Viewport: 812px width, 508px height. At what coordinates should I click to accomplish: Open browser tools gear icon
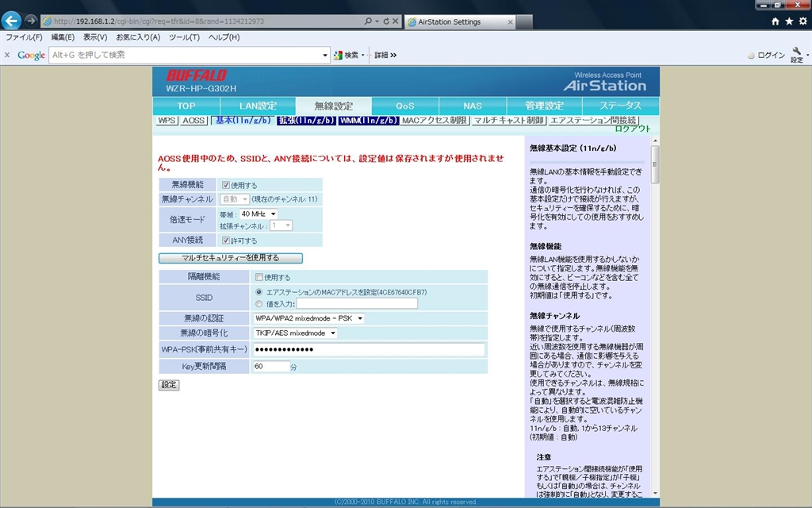[802, 21]
